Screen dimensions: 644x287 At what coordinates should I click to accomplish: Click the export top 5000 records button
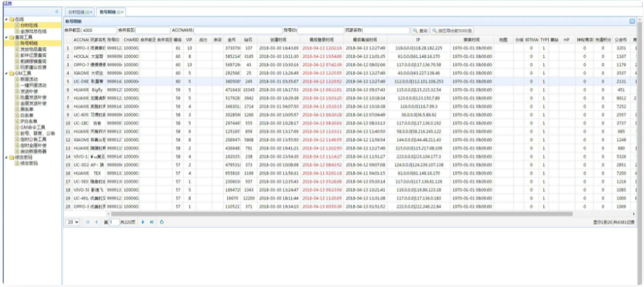[452, 31]
